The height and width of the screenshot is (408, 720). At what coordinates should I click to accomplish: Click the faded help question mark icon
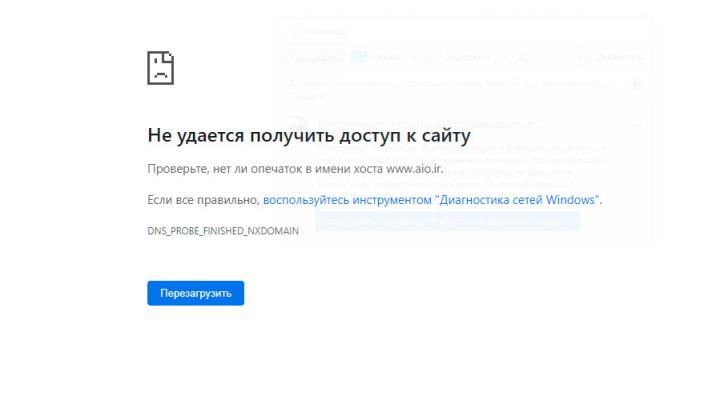coord(638,86)
